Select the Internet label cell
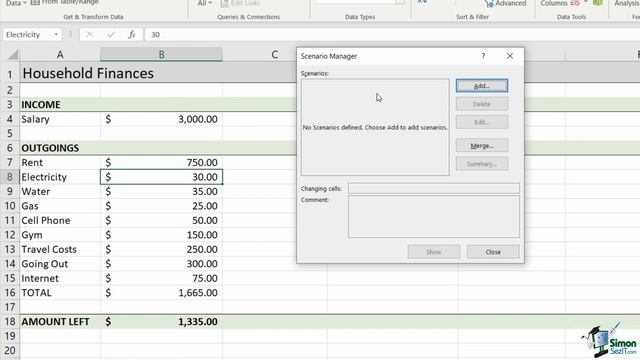 coord(60,278)
